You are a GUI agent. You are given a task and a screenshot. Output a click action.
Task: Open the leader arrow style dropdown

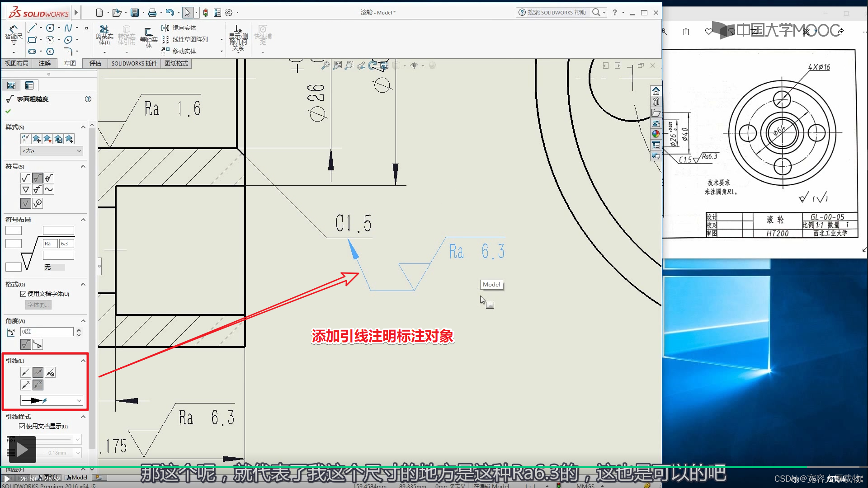[x=52, y=400]
